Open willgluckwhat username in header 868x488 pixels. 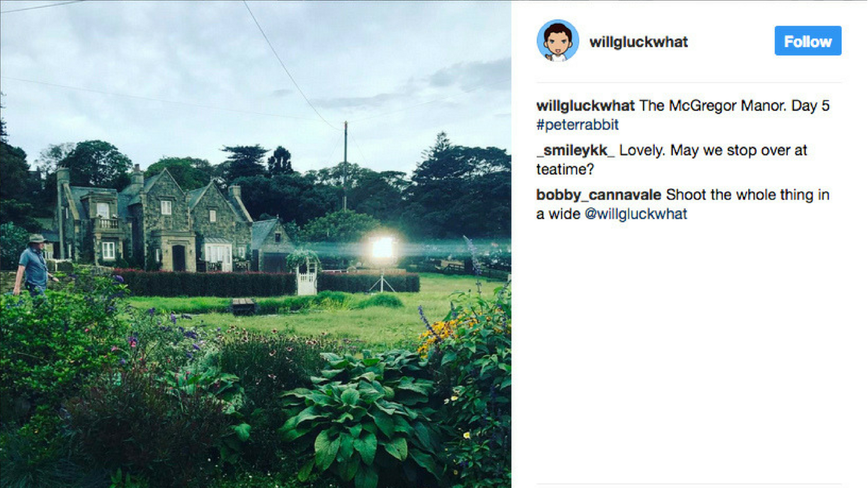click(638, 42)
